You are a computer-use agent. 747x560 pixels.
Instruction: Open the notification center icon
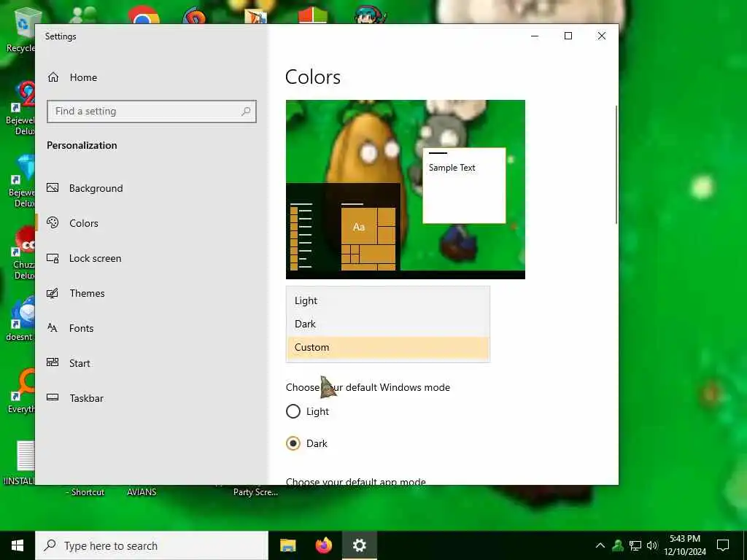723,545
